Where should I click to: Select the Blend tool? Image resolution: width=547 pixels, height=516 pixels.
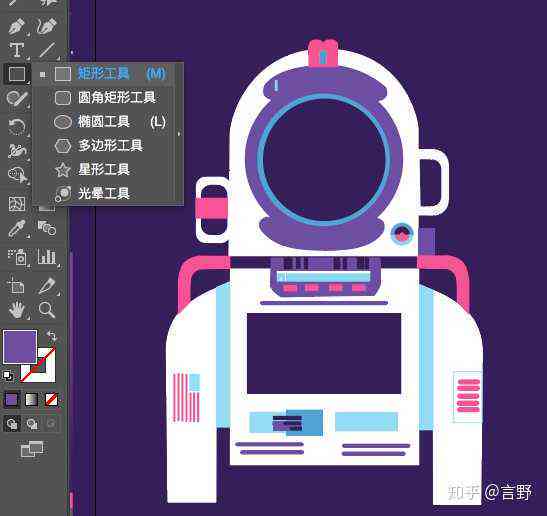click(x=47, y=228)
